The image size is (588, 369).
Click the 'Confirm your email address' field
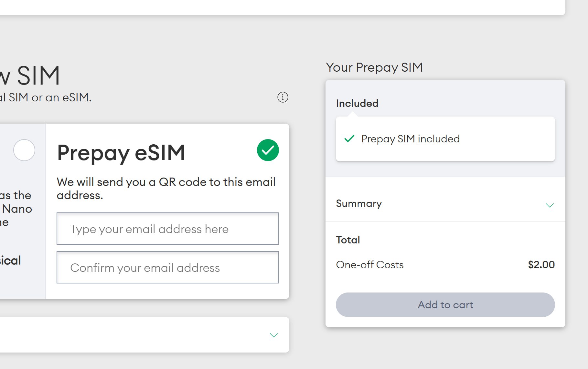[168, 267]
